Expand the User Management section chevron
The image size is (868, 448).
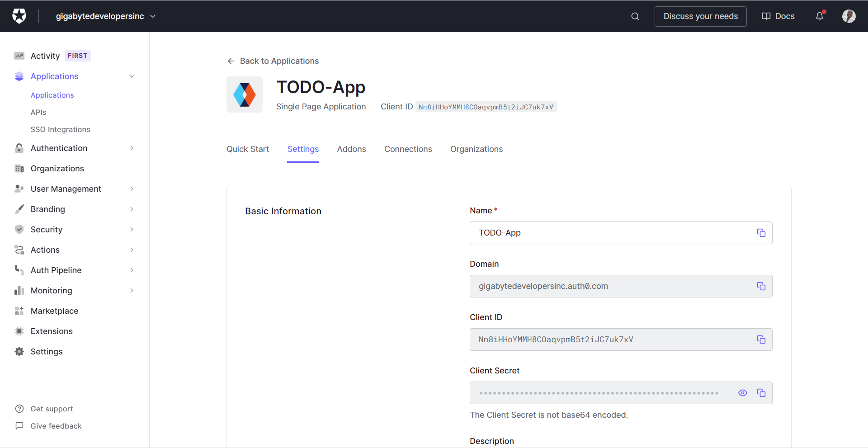(132, 189)
